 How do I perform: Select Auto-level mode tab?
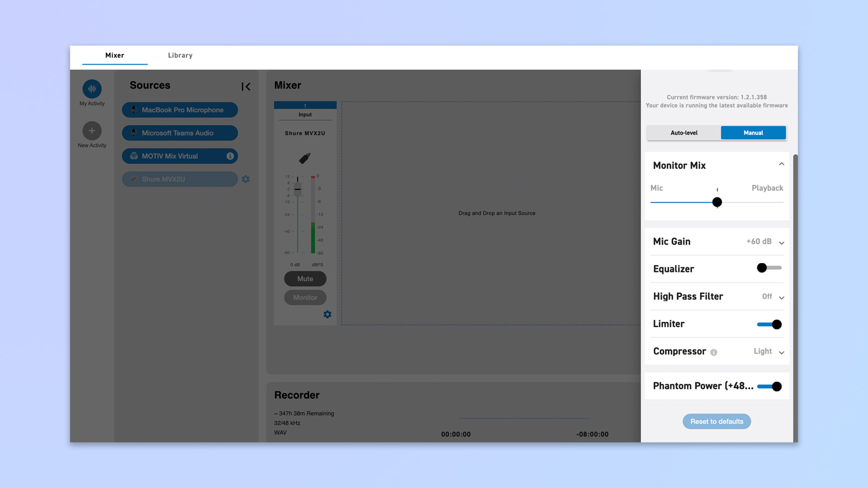684,133
